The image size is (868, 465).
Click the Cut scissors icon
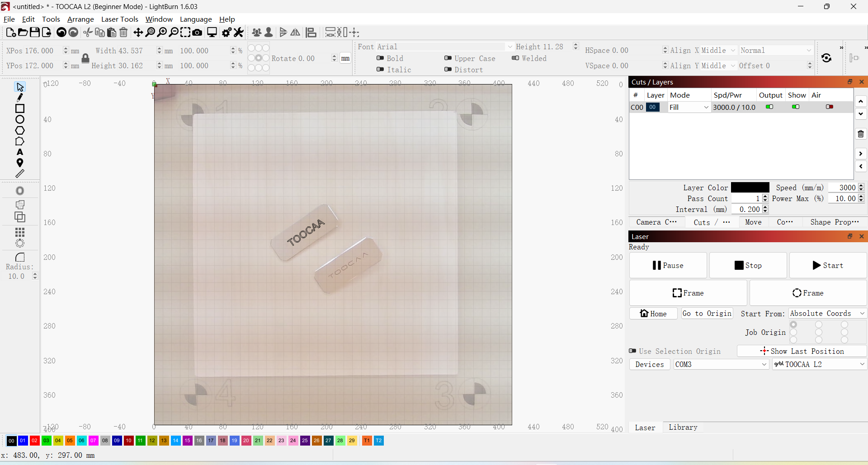pyautogui.click(x=88, y=33)
